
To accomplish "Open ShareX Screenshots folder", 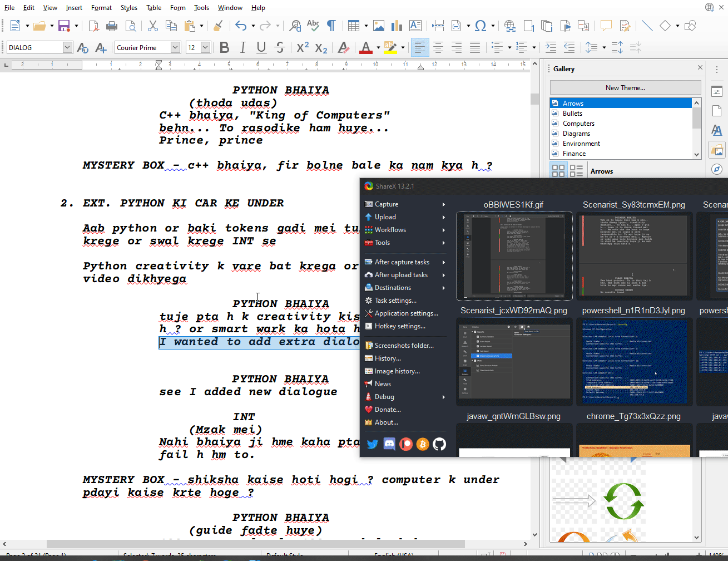I will pos(405,346).
